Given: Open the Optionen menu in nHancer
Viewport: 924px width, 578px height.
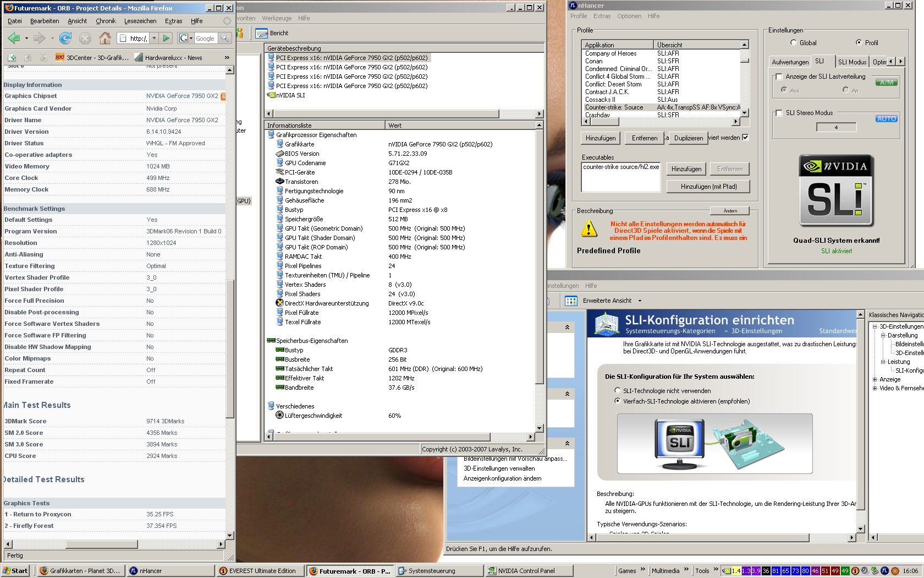Looking at the screenshot, I should pos(629,16).
